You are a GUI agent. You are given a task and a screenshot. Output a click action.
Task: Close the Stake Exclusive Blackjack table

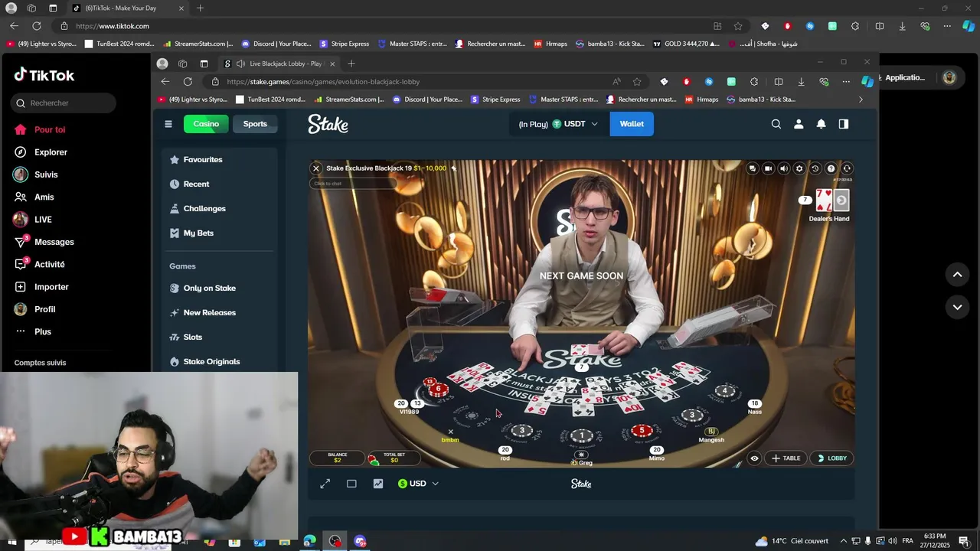[x=315, y=168]
